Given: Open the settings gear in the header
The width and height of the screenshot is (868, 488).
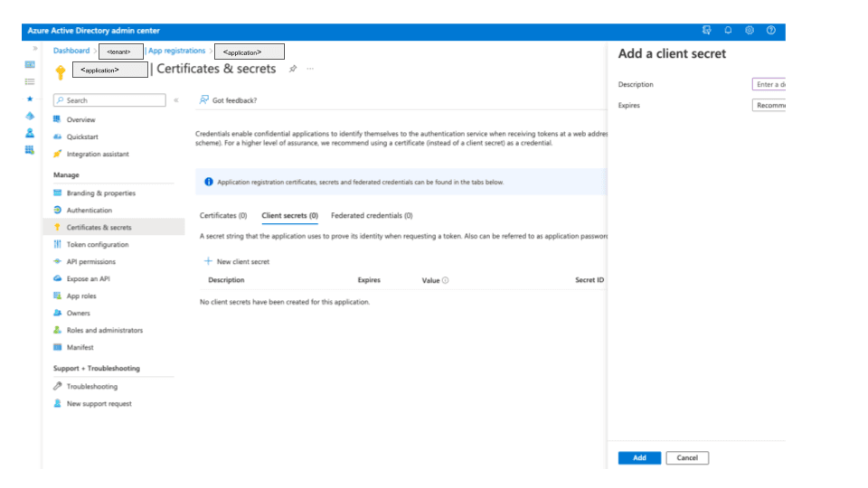Looking at the screenshot, I should [749, 31].
